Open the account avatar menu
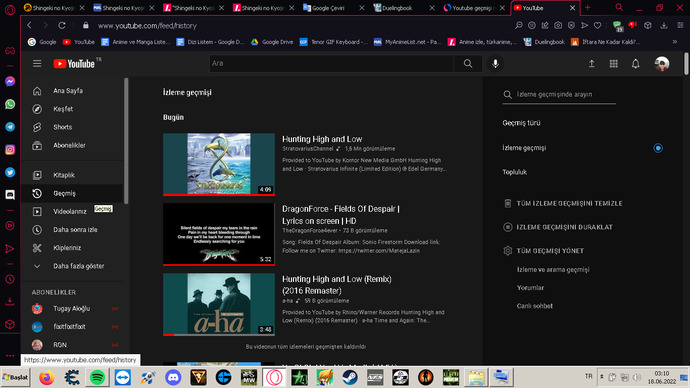The height and width of the screenshot is (388, 690). (x=661, y=64)
